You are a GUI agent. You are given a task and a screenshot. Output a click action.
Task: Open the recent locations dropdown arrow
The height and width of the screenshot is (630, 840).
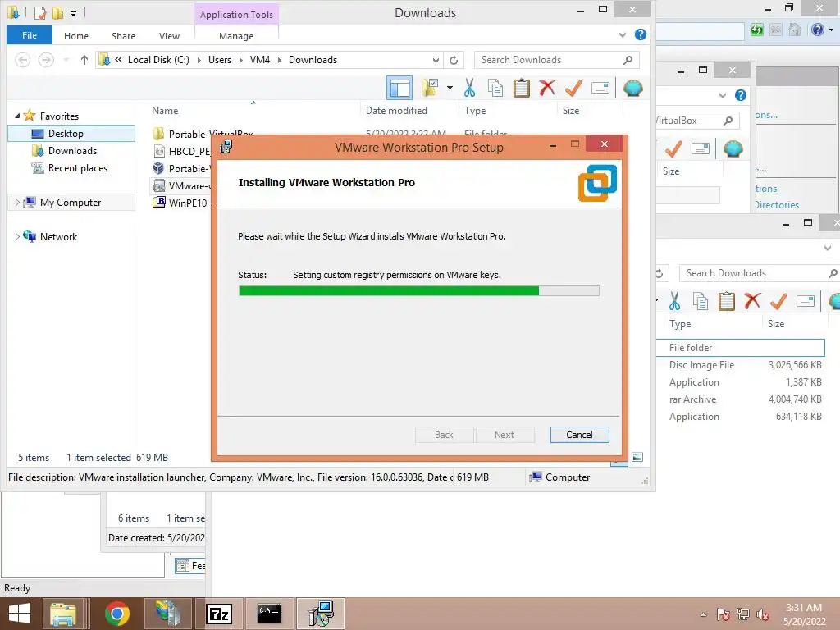pos(66,60)
